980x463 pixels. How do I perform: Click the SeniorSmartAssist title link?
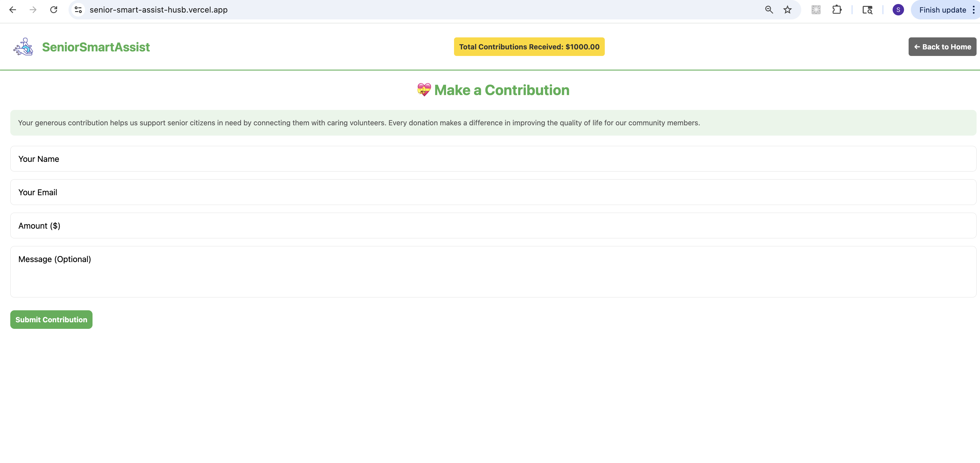(x=96, y=47)
